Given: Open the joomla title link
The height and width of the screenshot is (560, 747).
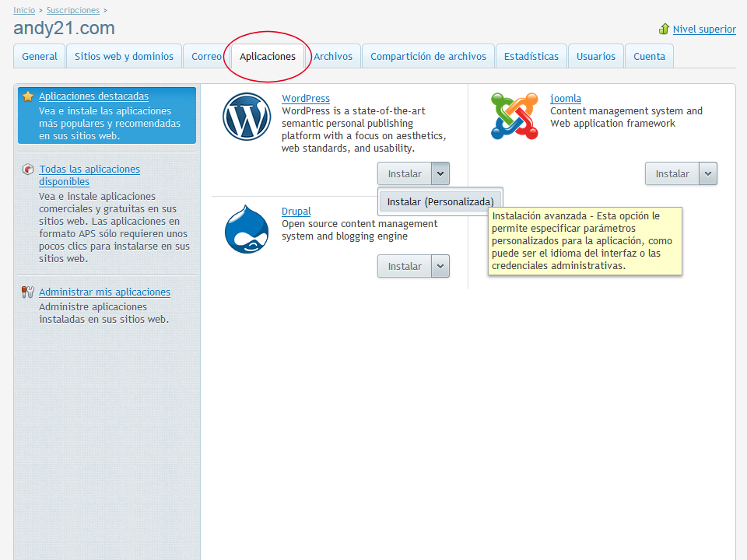Looking at the screenshot, I should pos(566,99).
